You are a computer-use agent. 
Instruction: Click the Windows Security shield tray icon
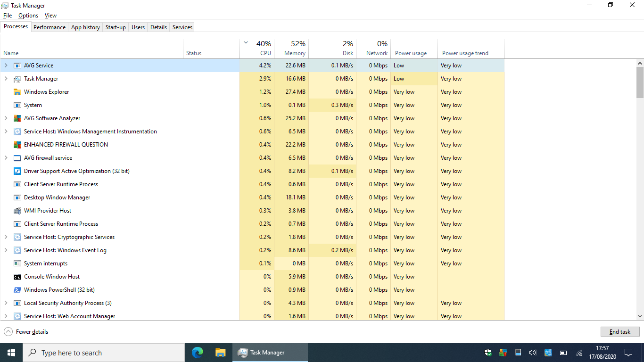[488, 353]
